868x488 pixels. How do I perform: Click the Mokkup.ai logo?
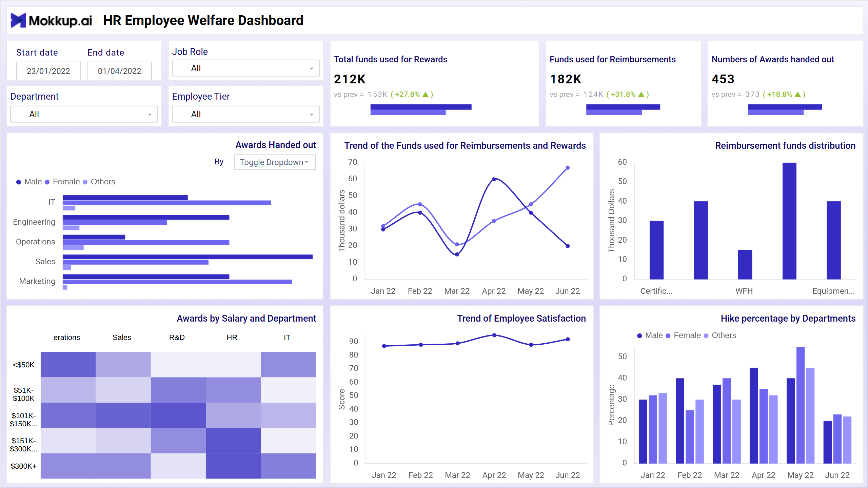point(51,20)
